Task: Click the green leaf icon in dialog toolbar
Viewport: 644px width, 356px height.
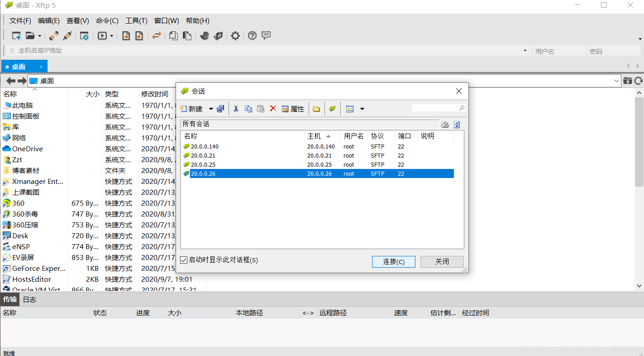Action: point(332,109)
